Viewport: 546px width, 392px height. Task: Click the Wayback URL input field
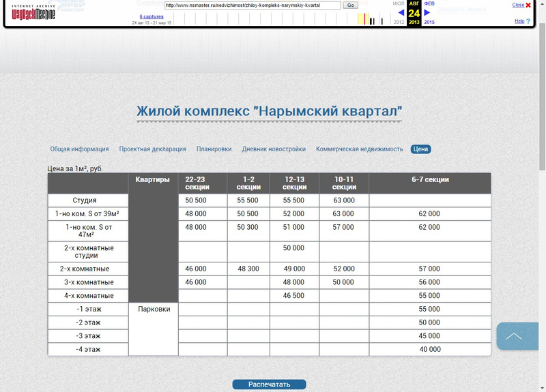(253, 5)
